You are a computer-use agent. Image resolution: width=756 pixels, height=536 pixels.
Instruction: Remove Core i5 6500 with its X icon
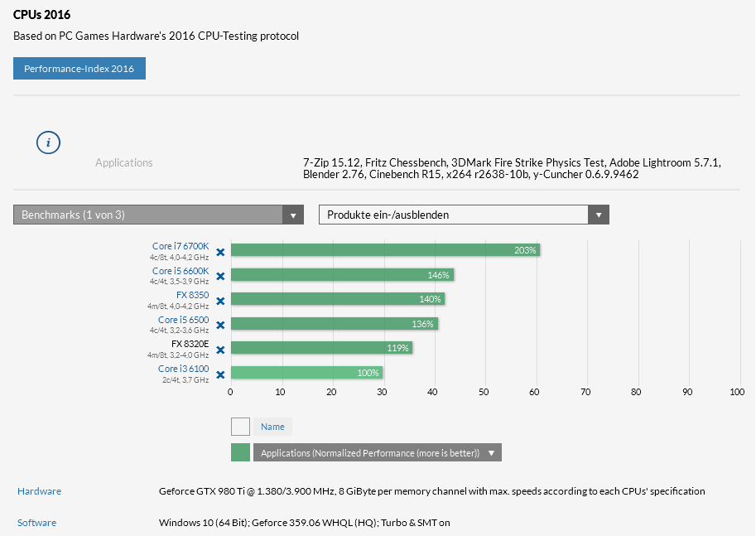220,326
